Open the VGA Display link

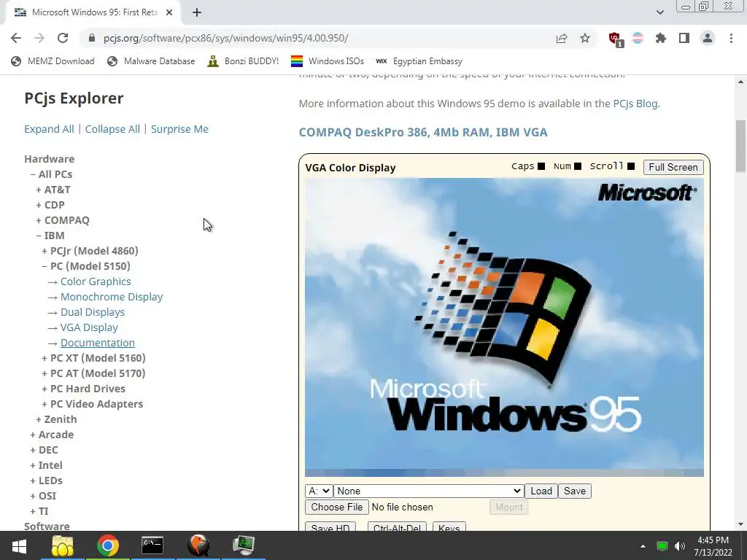click(x=89, y=327)
